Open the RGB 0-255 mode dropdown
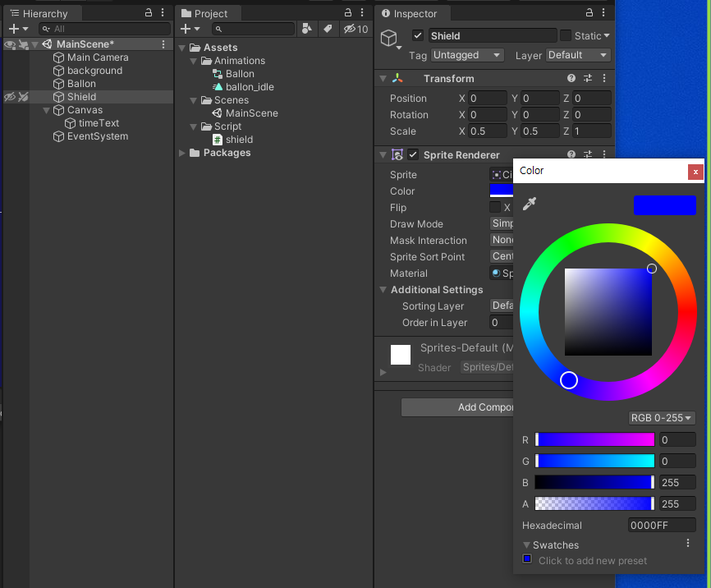This screenshot has width=711, height=588. click(661, 417)
